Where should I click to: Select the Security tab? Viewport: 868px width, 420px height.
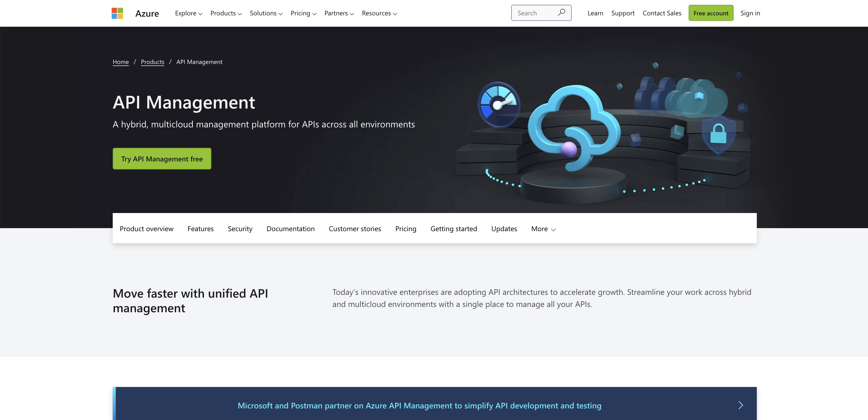coord(240,229)
